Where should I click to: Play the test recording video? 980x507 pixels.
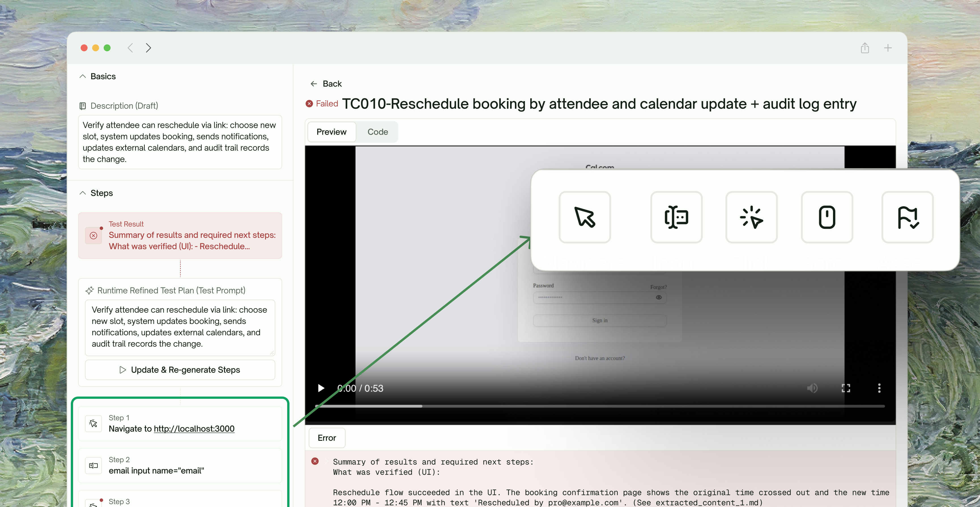pos(321,388)
